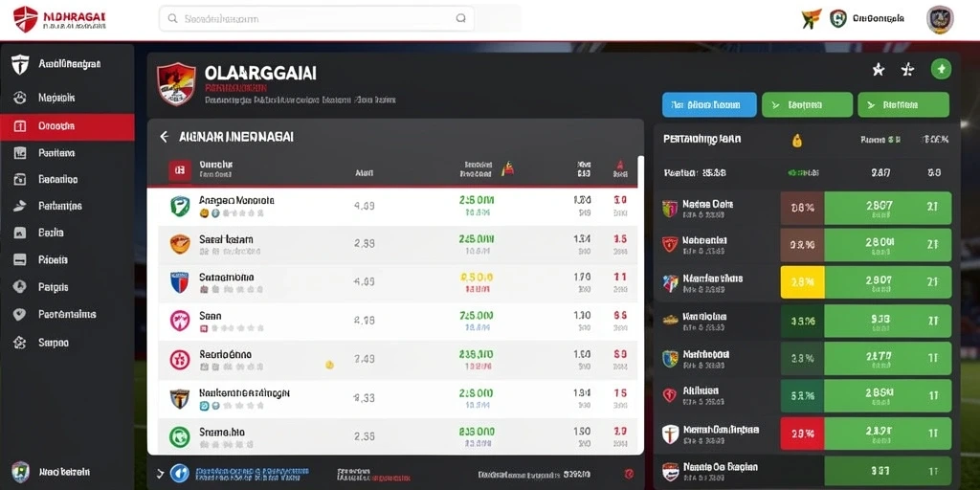Click the large red club crest in header
980x490 pixels.
[176, 84]
